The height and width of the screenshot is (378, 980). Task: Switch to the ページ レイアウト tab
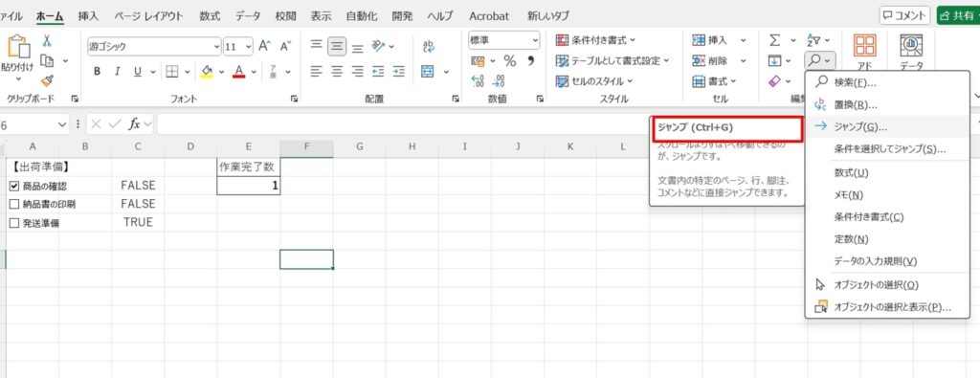click(x=148, y=16)
